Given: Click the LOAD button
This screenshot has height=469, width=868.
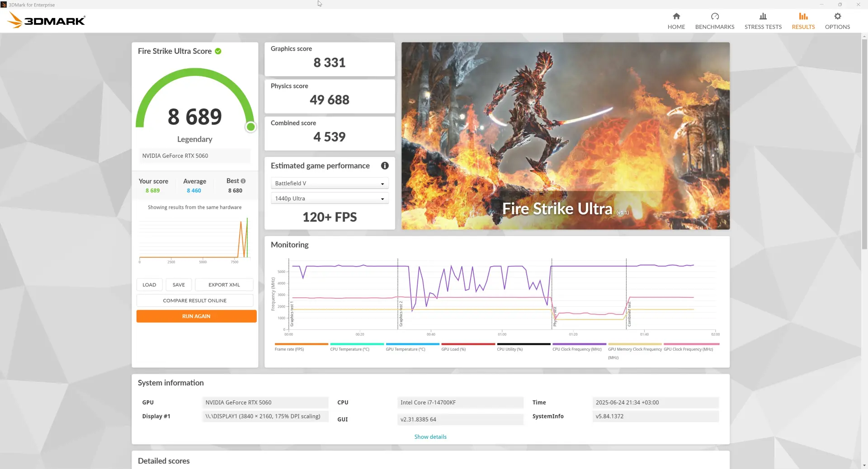Looking at the screenshot, I should tap(149, 285).
